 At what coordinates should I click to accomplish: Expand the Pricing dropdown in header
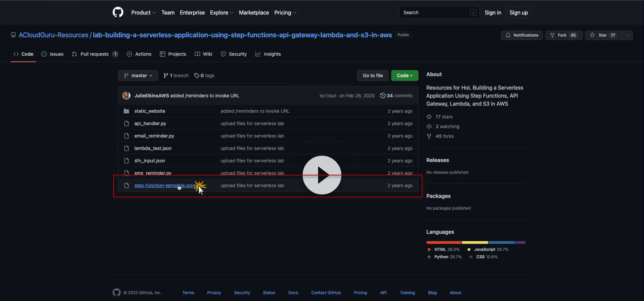(x=285, y=13)
